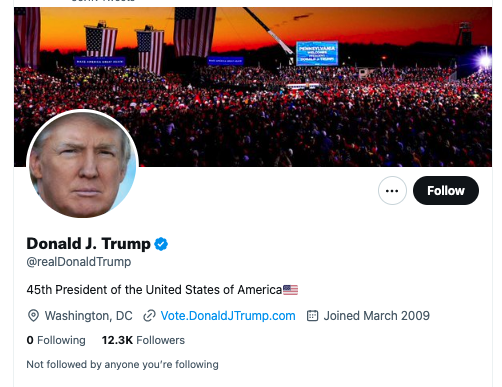
Task: Click the calendar icon next to Joined
Action: (312, 316)
